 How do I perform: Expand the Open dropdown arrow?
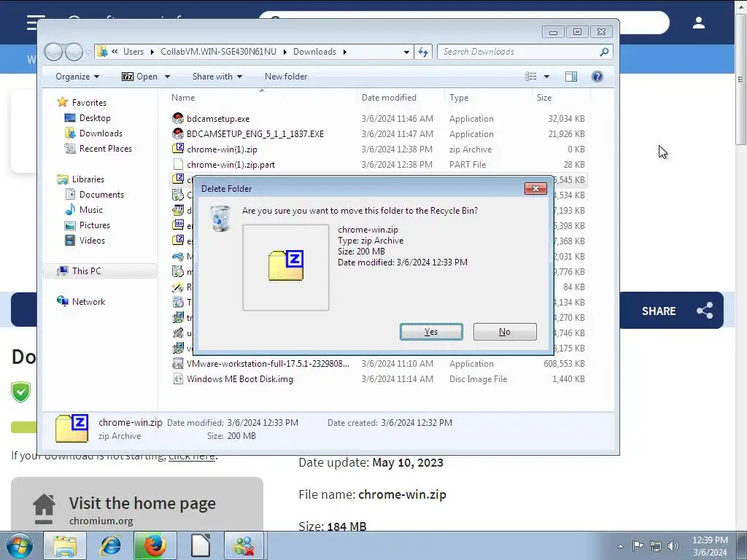167,77
